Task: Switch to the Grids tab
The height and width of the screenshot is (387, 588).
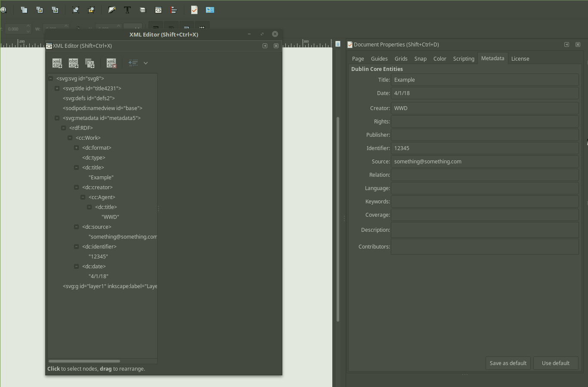Action: click(x=401, y=58)
